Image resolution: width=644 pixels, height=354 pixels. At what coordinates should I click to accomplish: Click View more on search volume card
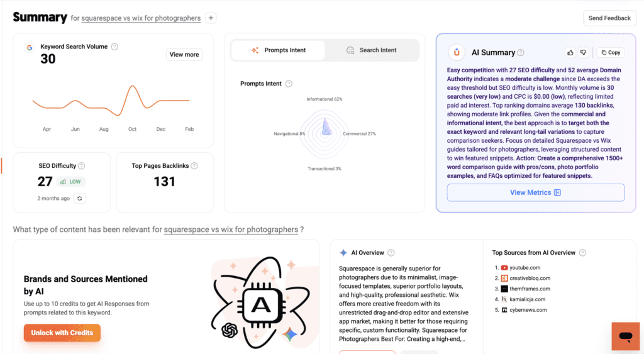(x=184, y=55)
